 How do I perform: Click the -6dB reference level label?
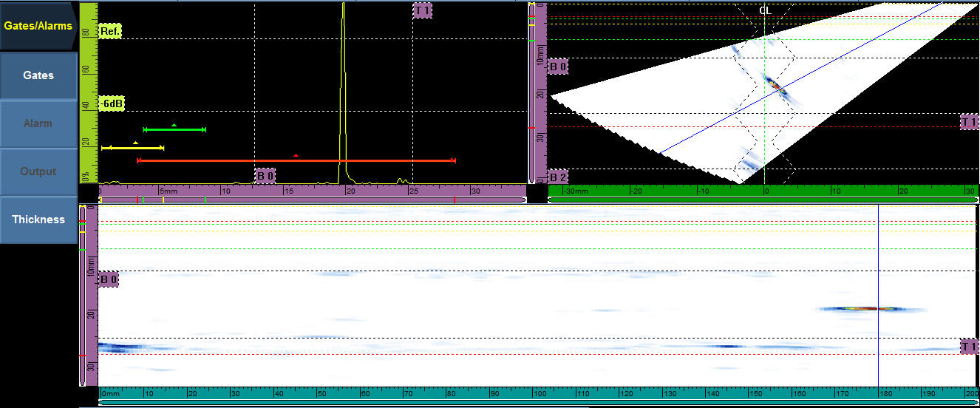click(111, 104)
